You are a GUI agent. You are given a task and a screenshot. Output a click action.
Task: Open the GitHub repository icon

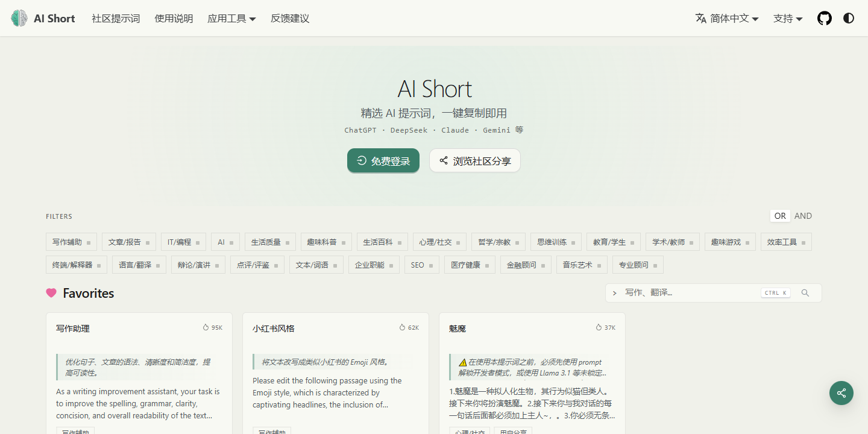(x=825, y=18)
